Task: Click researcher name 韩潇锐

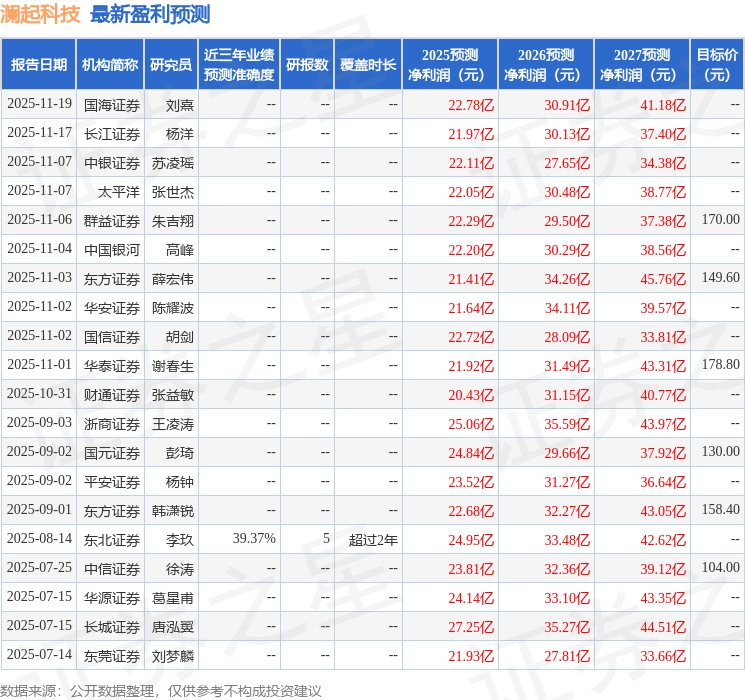Action: click(173, 511)
